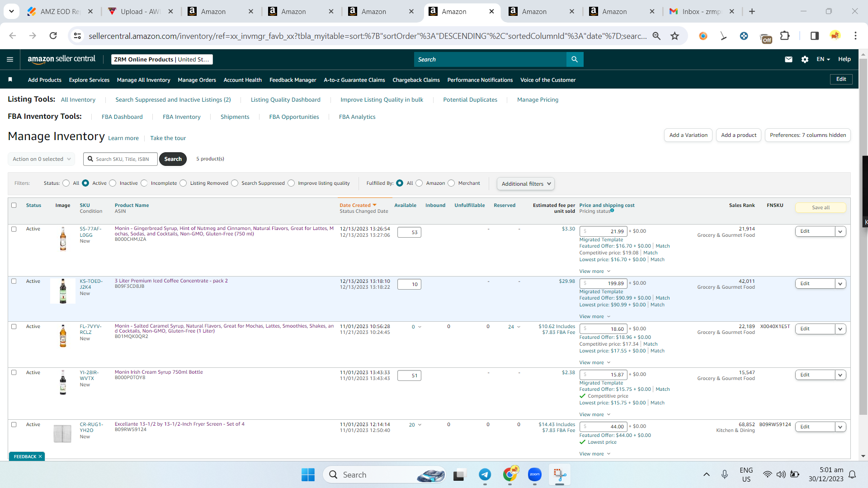The image size is (868, 488).
Task: Open Feedback Manager from navigation
Action: tap(292, 80)
